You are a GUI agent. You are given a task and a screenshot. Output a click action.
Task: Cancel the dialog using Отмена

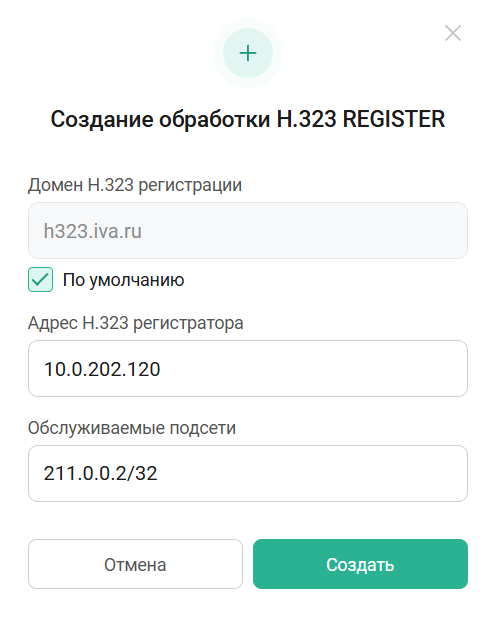point(135,564)
